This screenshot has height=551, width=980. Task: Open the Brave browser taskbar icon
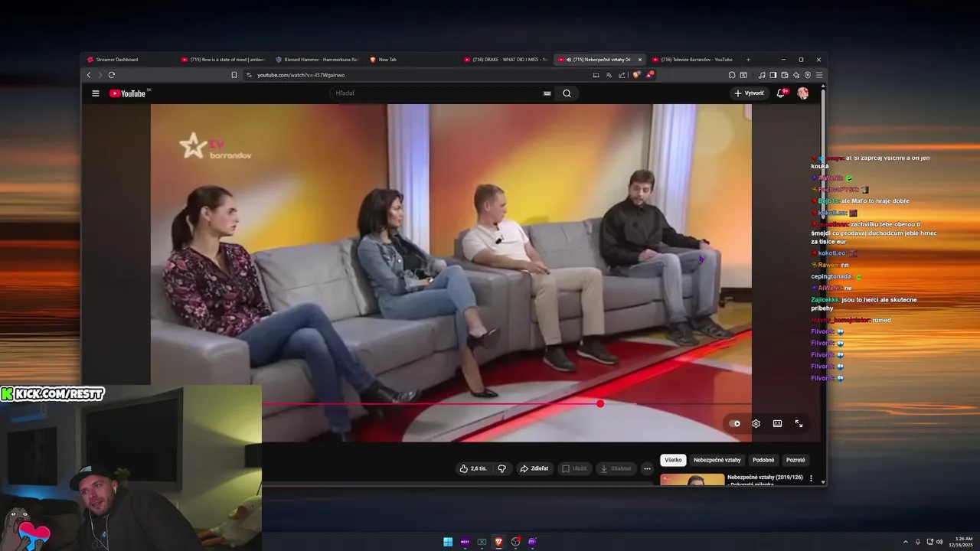click(x=498, y=542)
